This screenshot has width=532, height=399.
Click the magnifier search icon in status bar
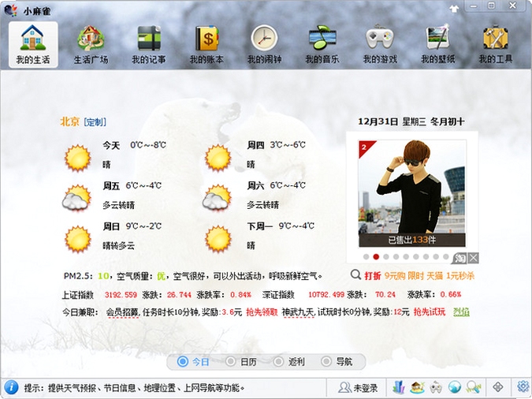tap(474, 387)
